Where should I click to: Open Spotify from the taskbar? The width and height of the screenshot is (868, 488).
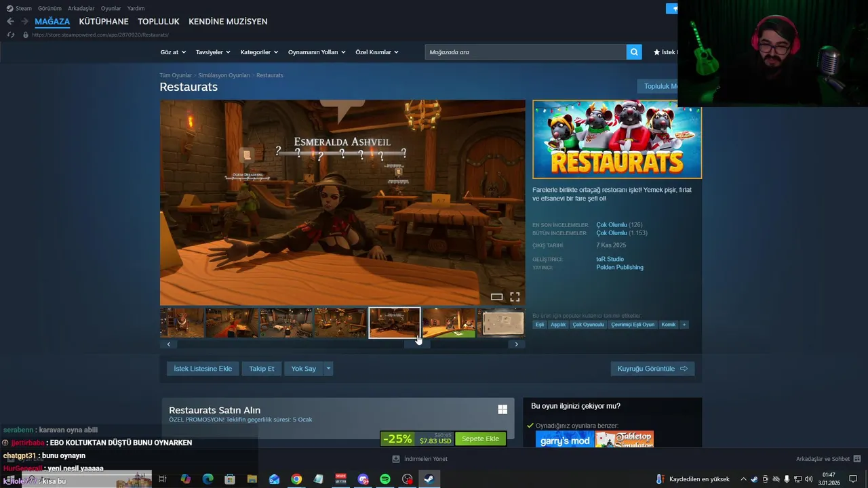[384, 479]
